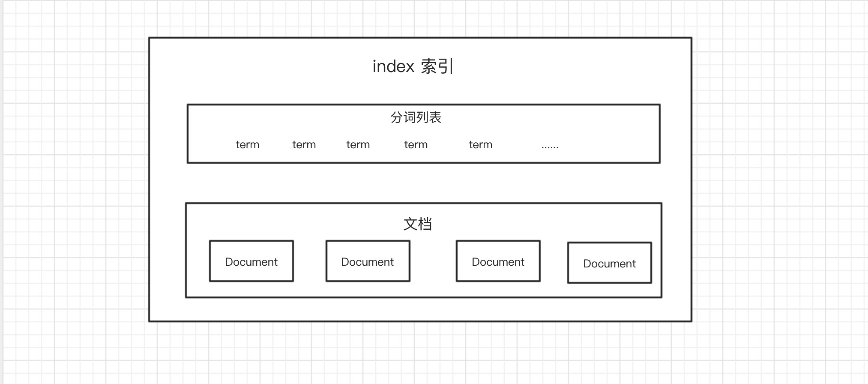Click the 分词列表 heading label

tap(416, 117)
